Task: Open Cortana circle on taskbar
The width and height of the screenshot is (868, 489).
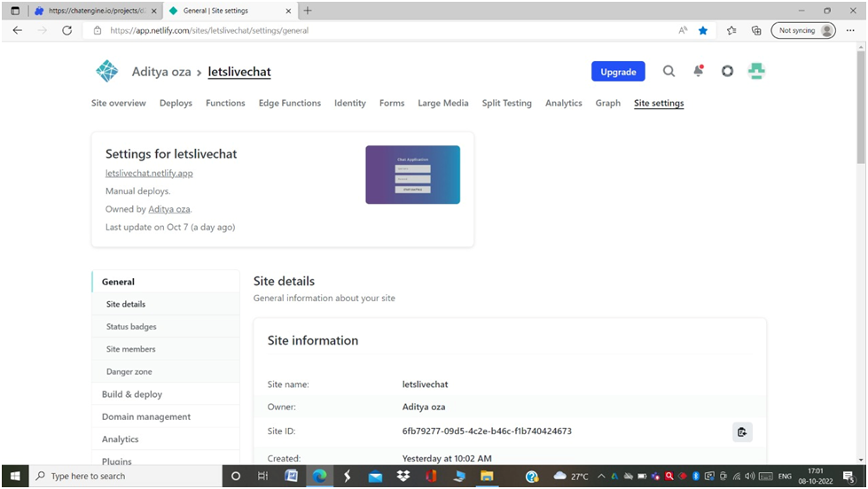Action: click(x=235, y=476)
